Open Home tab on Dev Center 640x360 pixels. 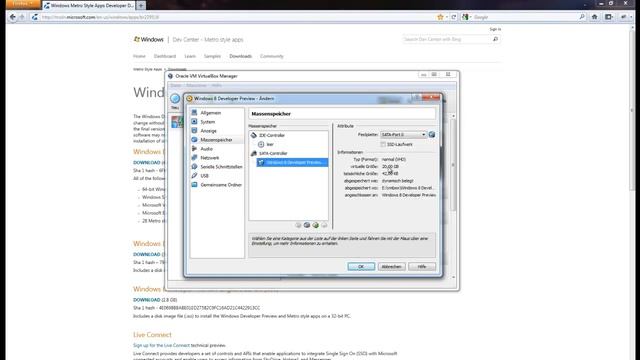coord(139,56)
